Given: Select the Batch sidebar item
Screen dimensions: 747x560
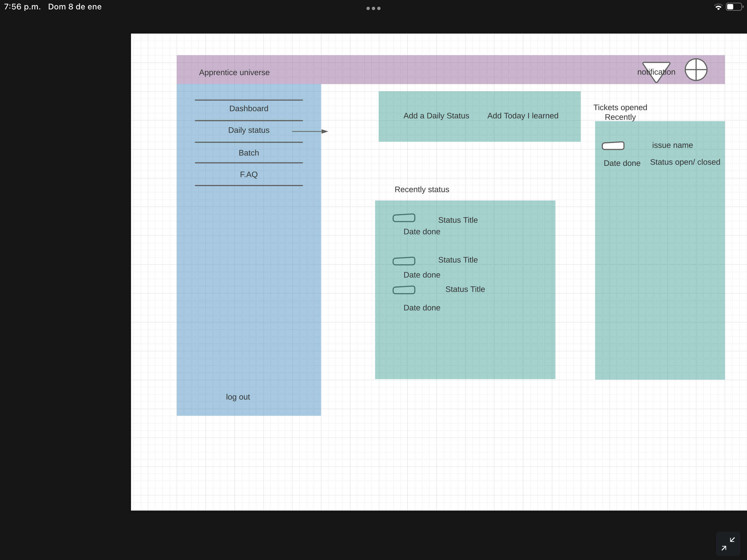Looking at the screenshot, I should point(249,153).
